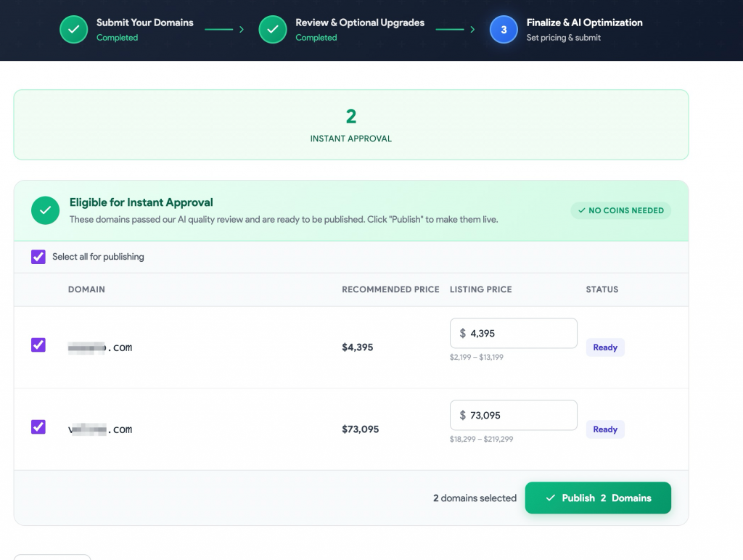Edit the listing price field showing 4,395
Viewport: 743px width, 560px height.
click(x=519, y=334)
